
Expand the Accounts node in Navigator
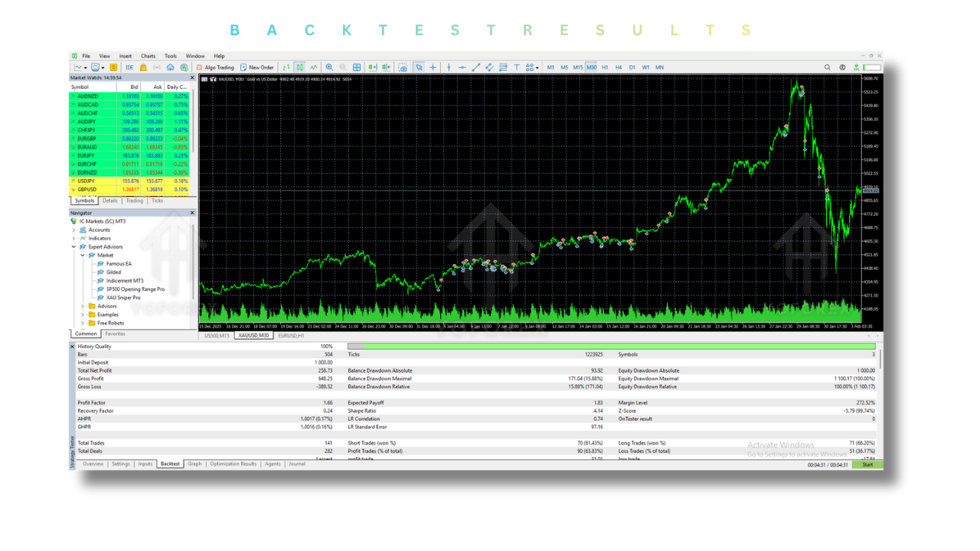tap(74, 230)
